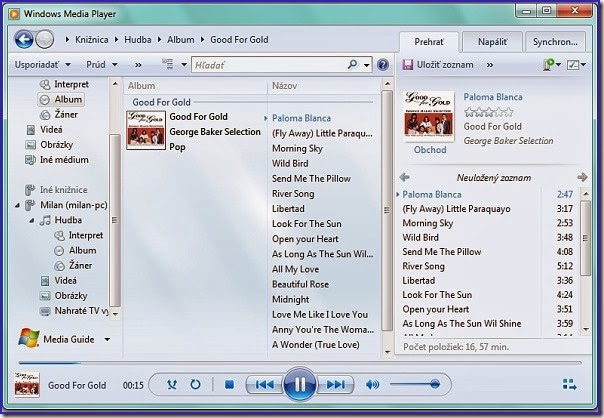Click the save list floppy disk icon
The height and width of the screenshot is (418, 604).
click(x=408, y=65)
